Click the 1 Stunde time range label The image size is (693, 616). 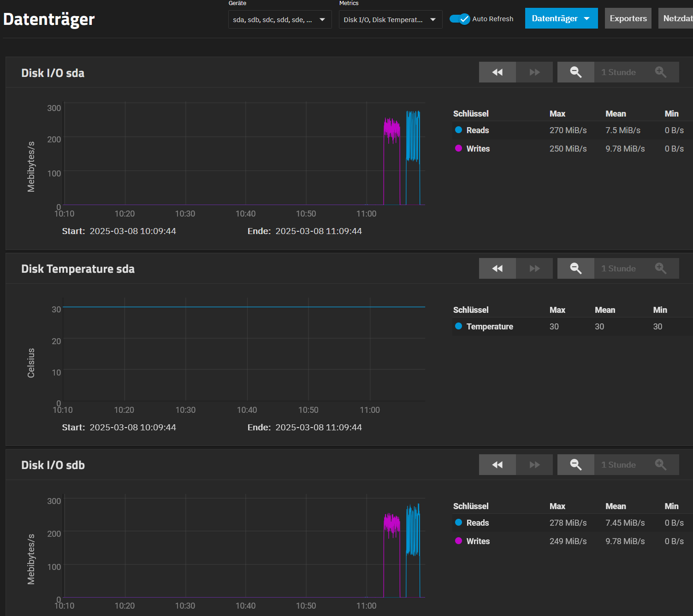[x=618, y=72]
